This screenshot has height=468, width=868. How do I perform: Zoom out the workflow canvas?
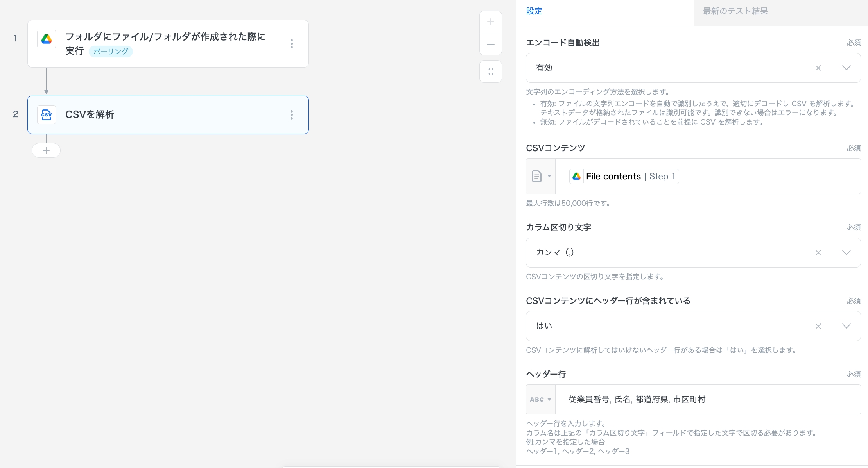(491, 44)
